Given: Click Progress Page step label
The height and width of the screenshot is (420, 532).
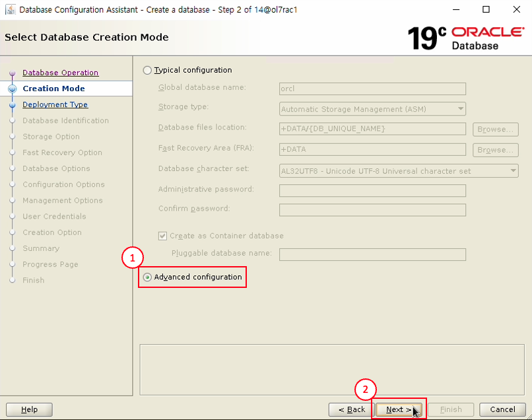Looking at the screenshot, I should pos(50,264).
